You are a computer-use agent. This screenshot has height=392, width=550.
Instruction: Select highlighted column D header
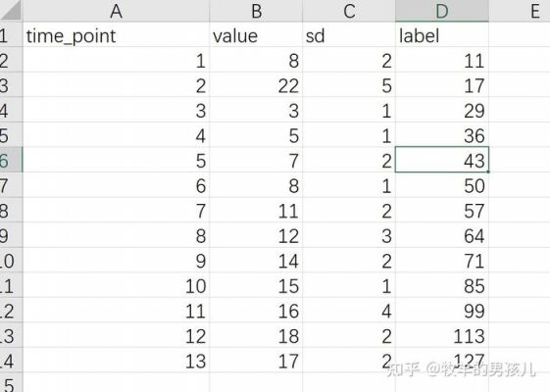(x=442, y=11)
